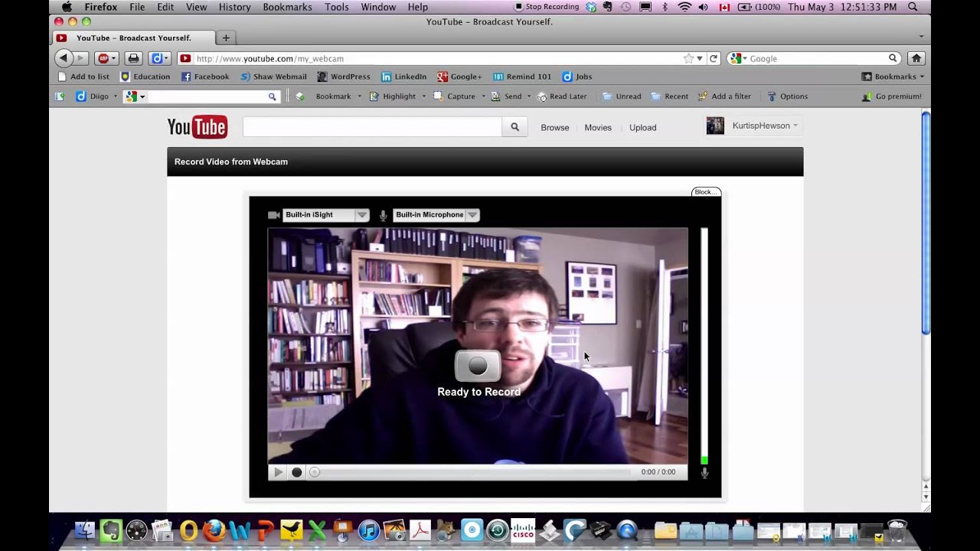Image resolution: width=980 pixels, height=551 pixels.
Task: Click the URL address bar
Action: (x=436, y=58)
